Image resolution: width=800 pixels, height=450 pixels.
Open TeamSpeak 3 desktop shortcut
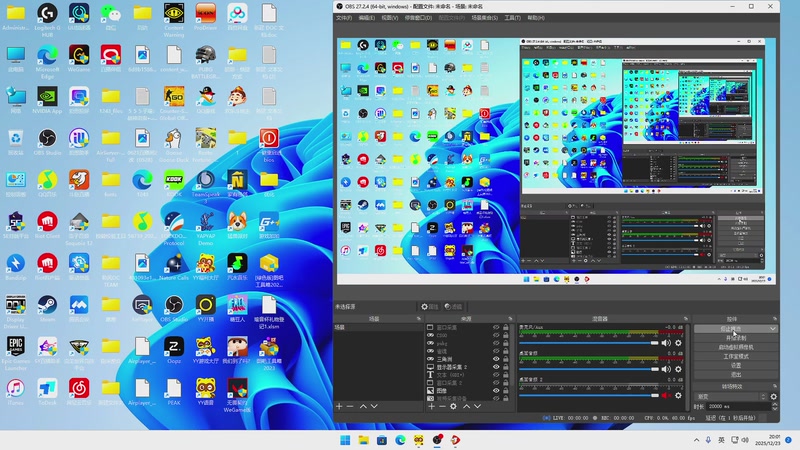coord(206,186)
